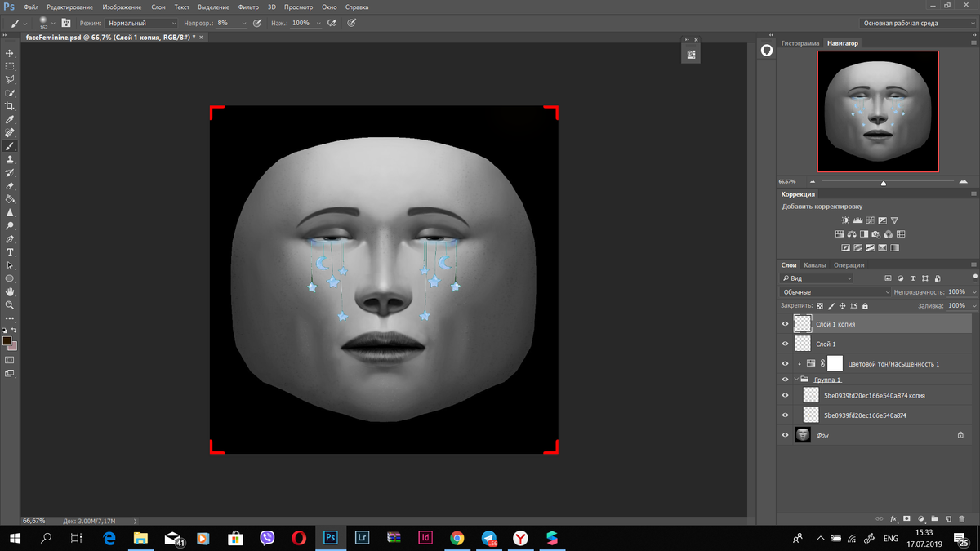Select the Eraser tool

pyautogui.click(x=10, y=186)
